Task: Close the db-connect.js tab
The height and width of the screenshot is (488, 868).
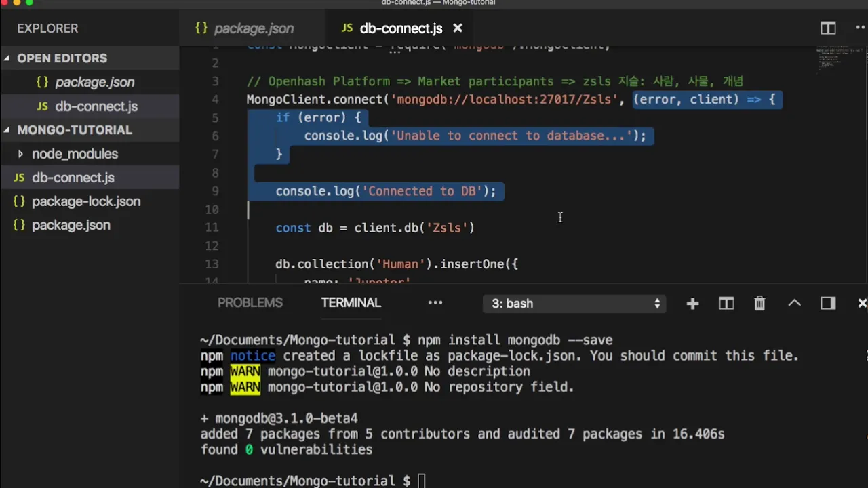Action: tap(458, 28)
